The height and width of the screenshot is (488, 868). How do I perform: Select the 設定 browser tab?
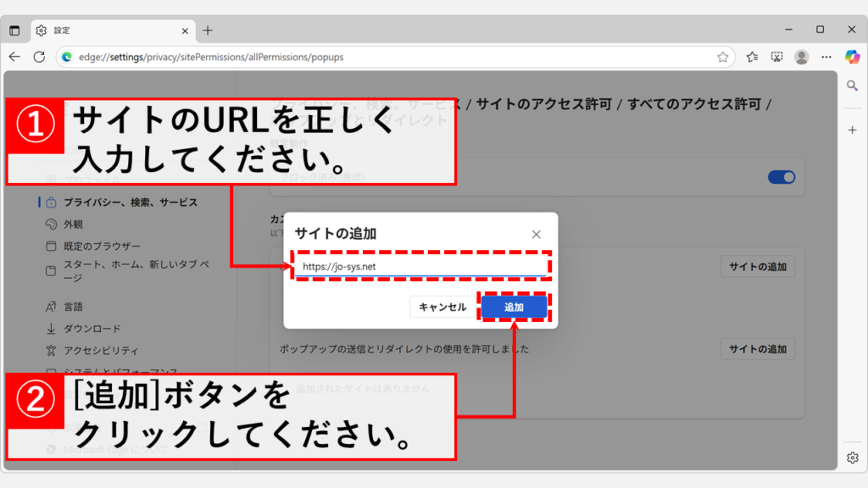click(113, 30)
